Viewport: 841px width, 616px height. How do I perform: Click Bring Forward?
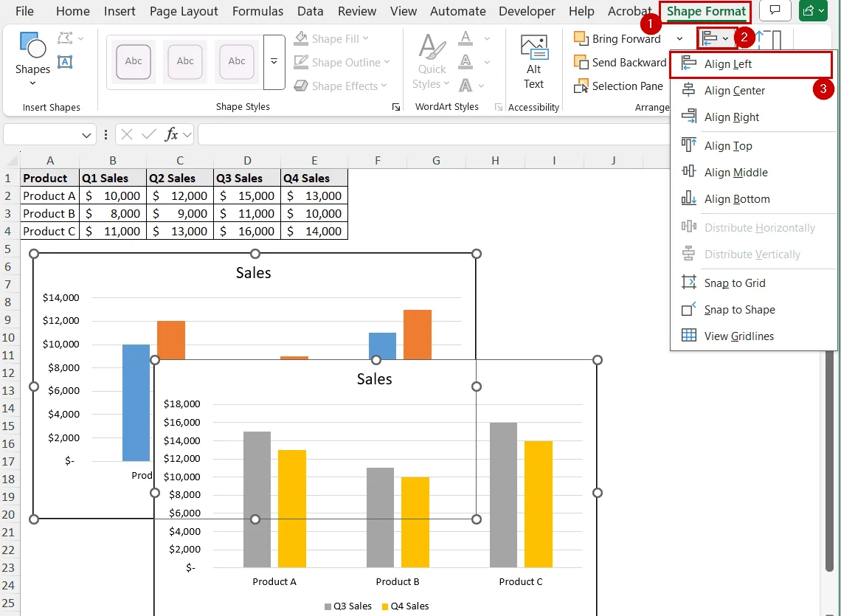coord(617,38)
